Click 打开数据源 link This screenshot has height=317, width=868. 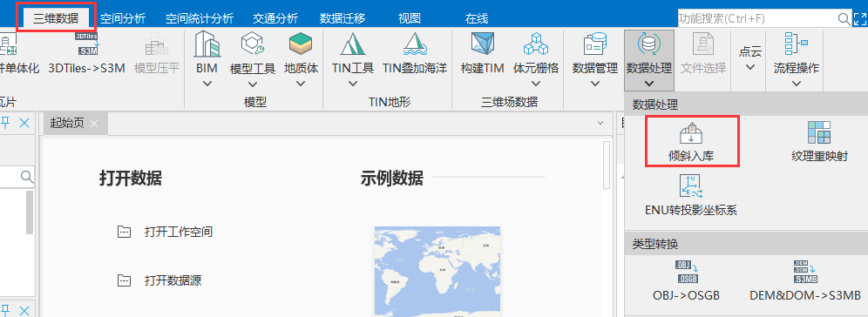pos(173,280)
